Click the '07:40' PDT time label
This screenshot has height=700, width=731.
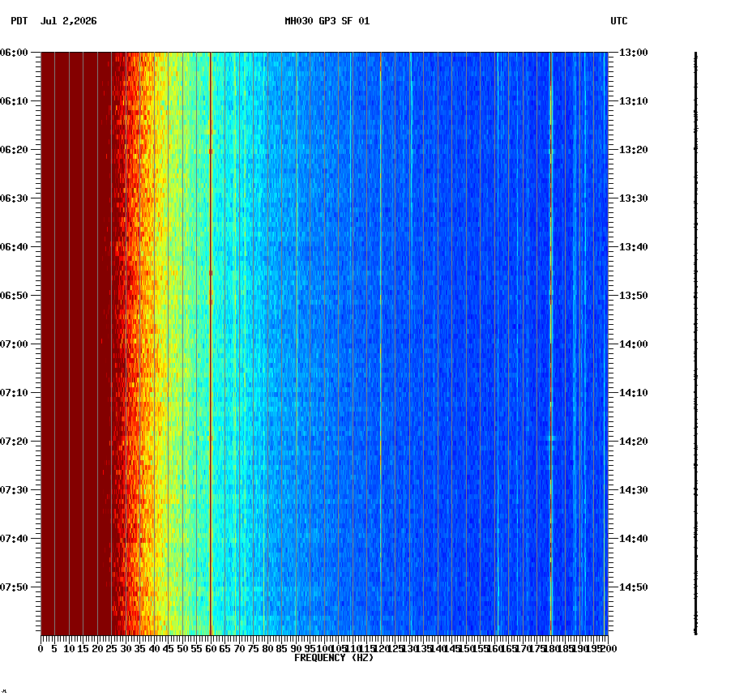pos(14,538)
